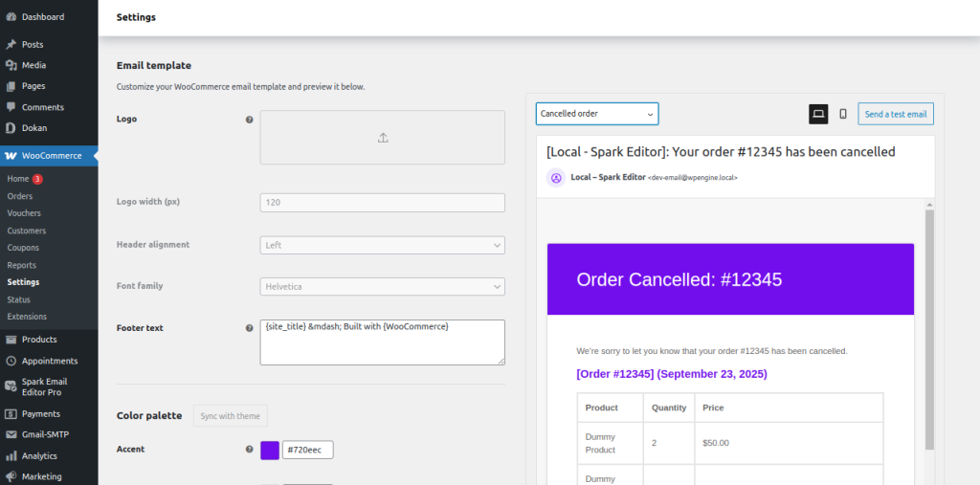Go to the Coupons submenu item

click(23, 248)
